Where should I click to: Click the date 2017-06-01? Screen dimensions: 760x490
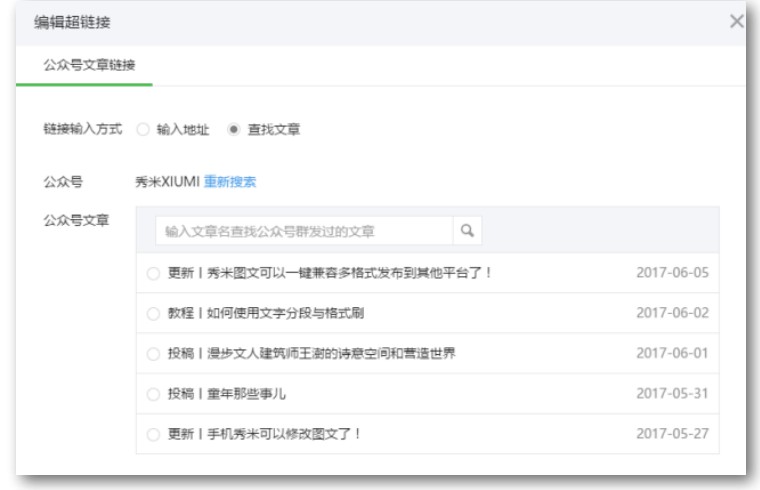click(x=672, y=353)
